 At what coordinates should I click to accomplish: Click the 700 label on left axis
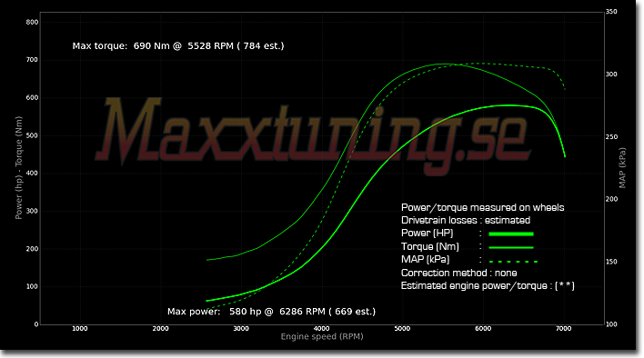coord(32,60)
